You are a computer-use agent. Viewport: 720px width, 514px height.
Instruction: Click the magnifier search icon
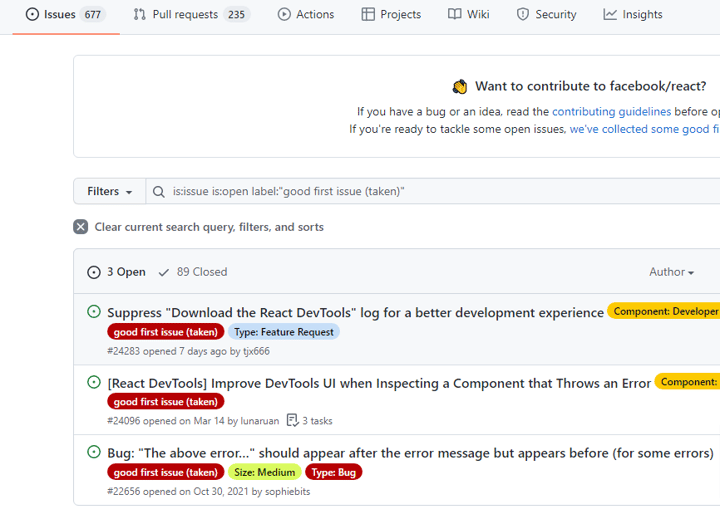coord(158,192)
